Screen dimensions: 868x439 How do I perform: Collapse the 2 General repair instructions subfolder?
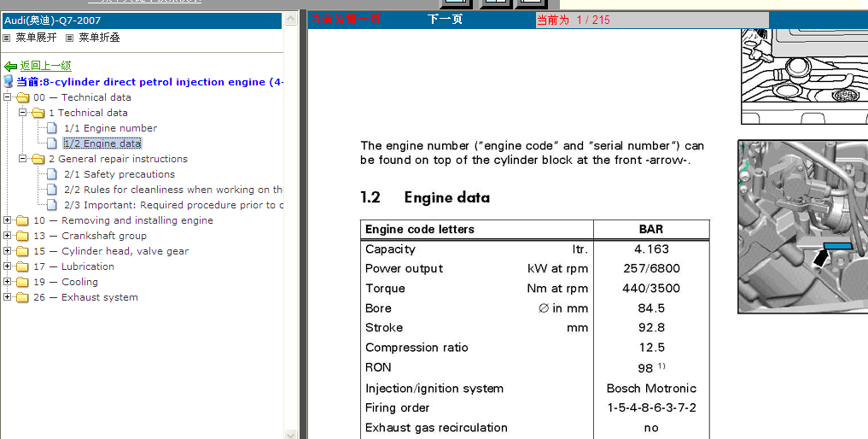tap(23, 159)
